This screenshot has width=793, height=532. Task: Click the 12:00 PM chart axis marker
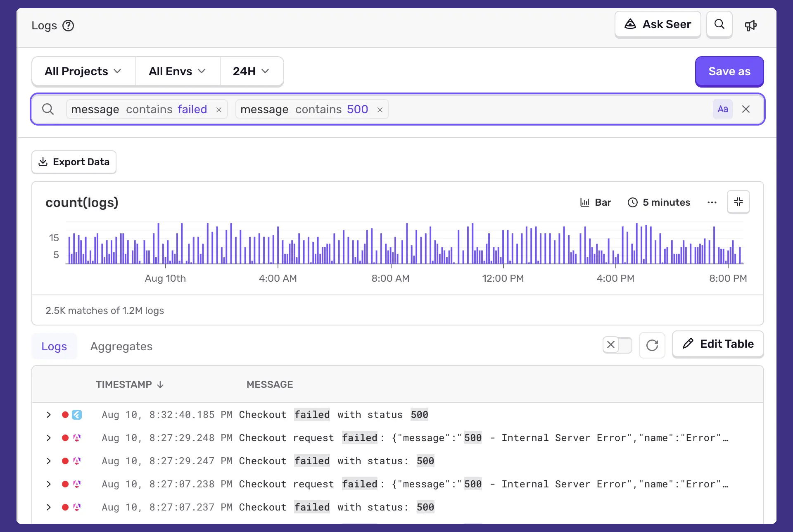tap(503, 278)
